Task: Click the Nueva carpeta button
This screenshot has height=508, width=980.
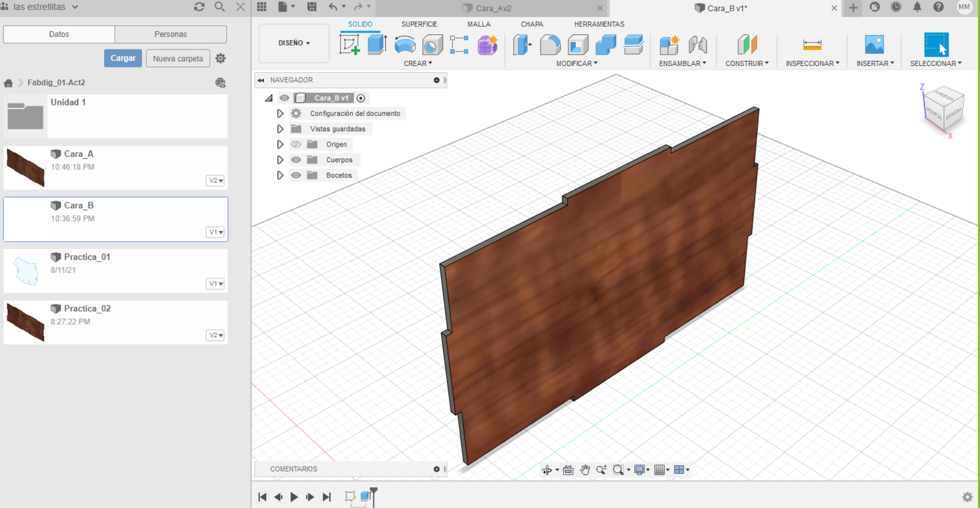Action: coord(178,58)
